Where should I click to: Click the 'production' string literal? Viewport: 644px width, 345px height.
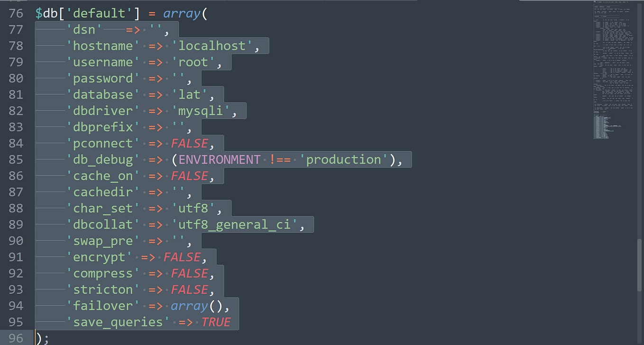coord(344,160)
